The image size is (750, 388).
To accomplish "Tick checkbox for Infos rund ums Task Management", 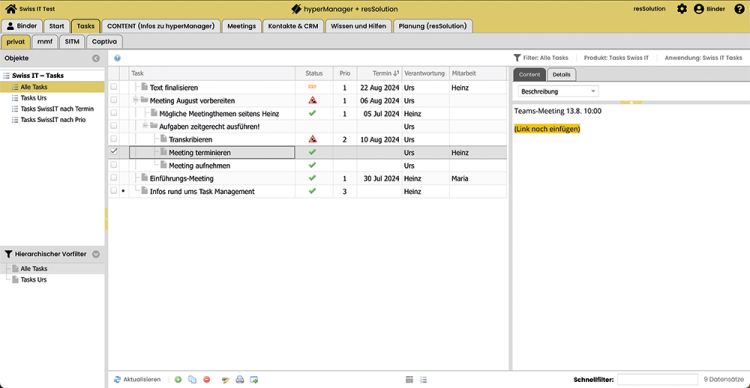I will tap(114, 191).
